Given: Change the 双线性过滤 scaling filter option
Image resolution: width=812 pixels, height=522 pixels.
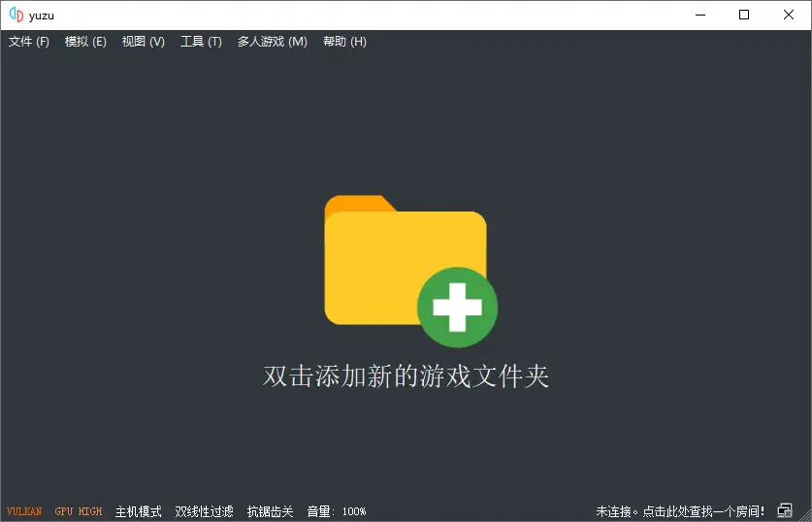Looking at the screenshot, I should point(205,511).
